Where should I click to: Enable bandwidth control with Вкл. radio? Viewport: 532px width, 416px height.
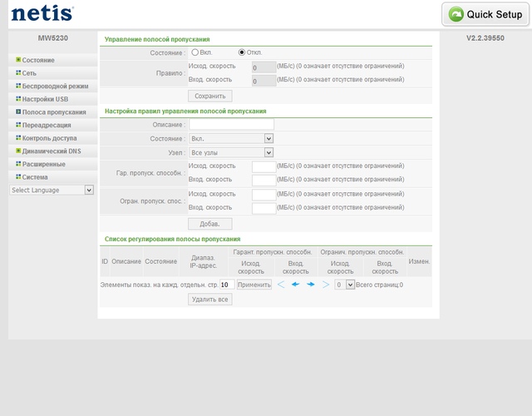[195, 52]
